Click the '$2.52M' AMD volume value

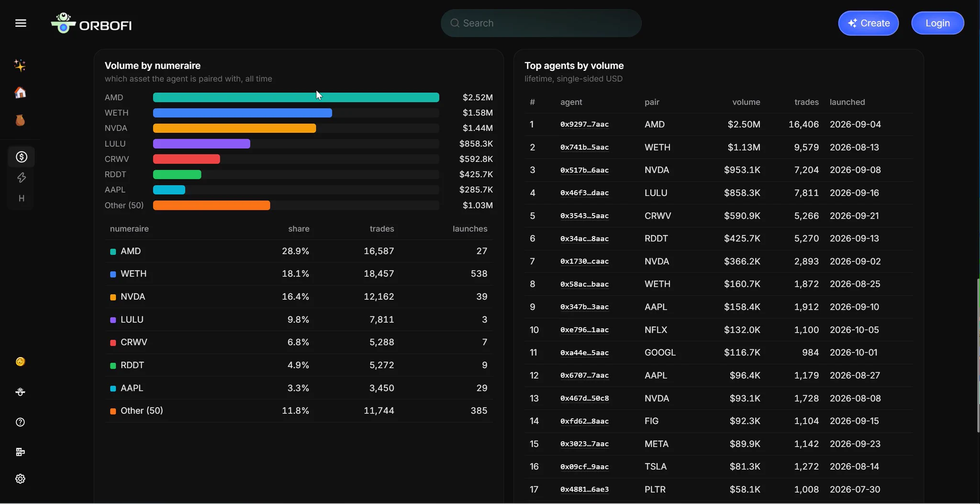point(478,97)
